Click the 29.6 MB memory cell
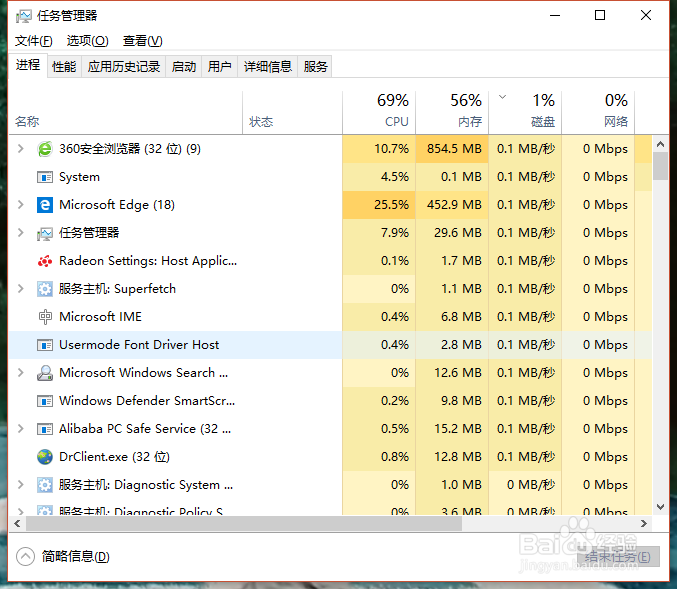Viewport: 677px width, 589px height. click(x=452, y=233)
